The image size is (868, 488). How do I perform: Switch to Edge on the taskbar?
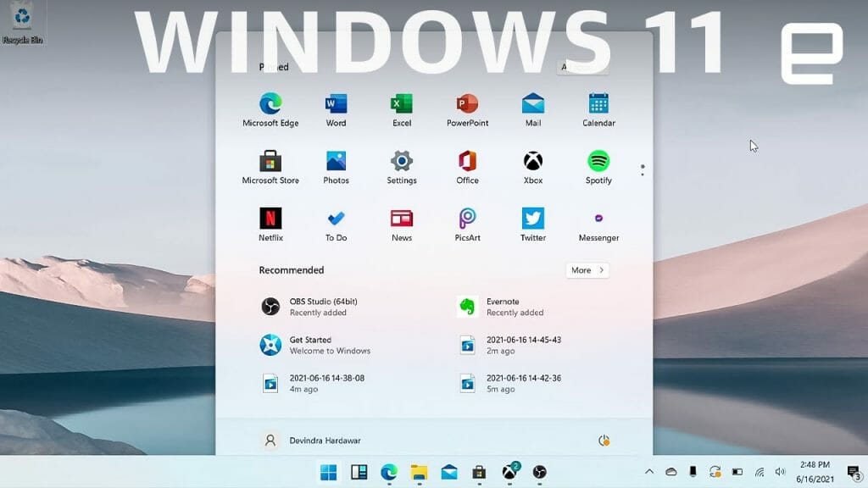[x=388, y=472]
